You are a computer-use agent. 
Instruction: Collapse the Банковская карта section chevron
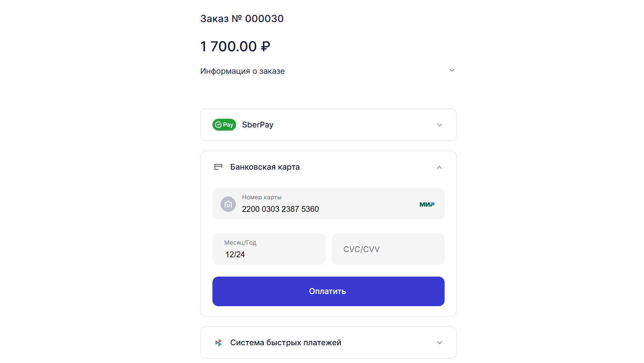point(439,167)
